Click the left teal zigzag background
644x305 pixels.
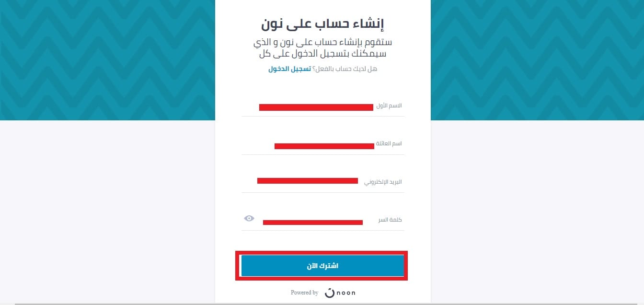(107, 60)
